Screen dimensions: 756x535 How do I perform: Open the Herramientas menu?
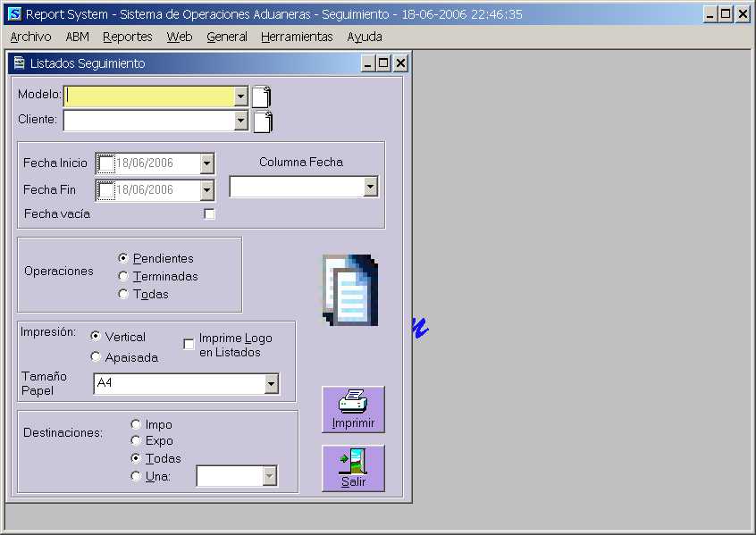297,37
